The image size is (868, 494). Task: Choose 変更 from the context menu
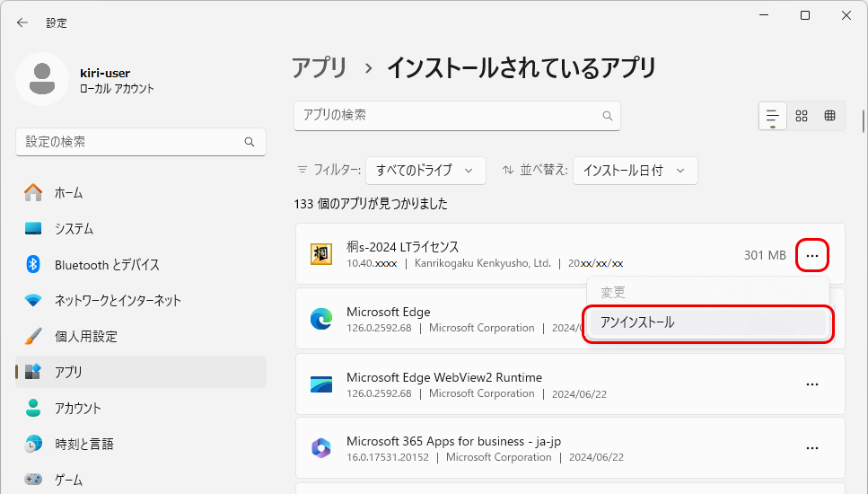click(x=708, y=292)
